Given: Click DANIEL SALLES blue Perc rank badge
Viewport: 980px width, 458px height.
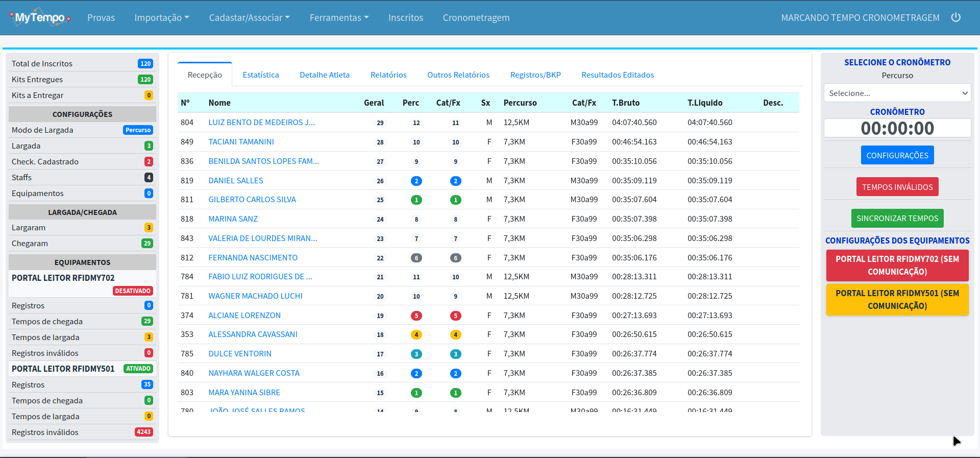Looking at the screenshot, I should click(x=416, y=181).
